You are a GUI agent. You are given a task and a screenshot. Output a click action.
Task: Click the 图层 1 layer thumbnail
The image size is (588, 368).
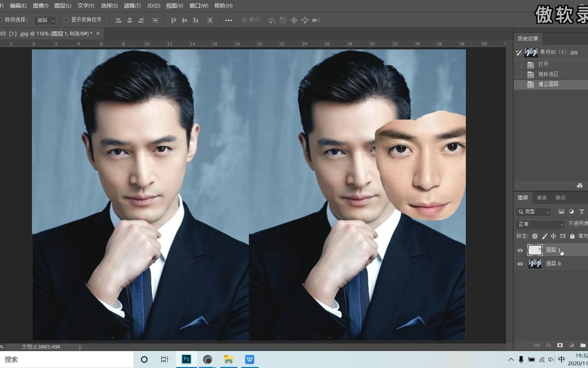[x=535, y=250]
